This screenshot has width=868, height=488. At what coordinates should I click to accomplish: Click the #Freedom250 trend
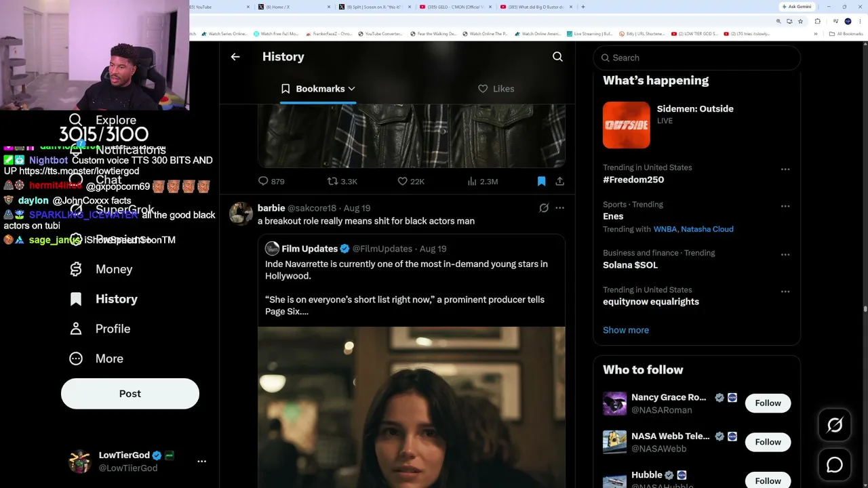click(x=633, y=180)
